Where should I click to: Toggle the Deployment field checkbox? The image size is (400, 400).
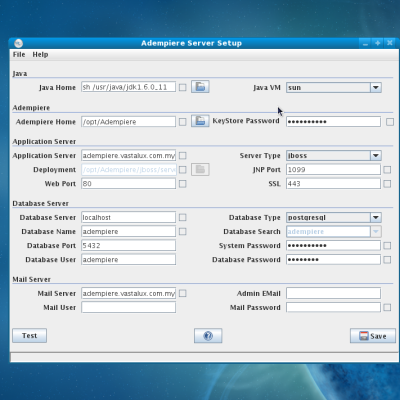183,170
